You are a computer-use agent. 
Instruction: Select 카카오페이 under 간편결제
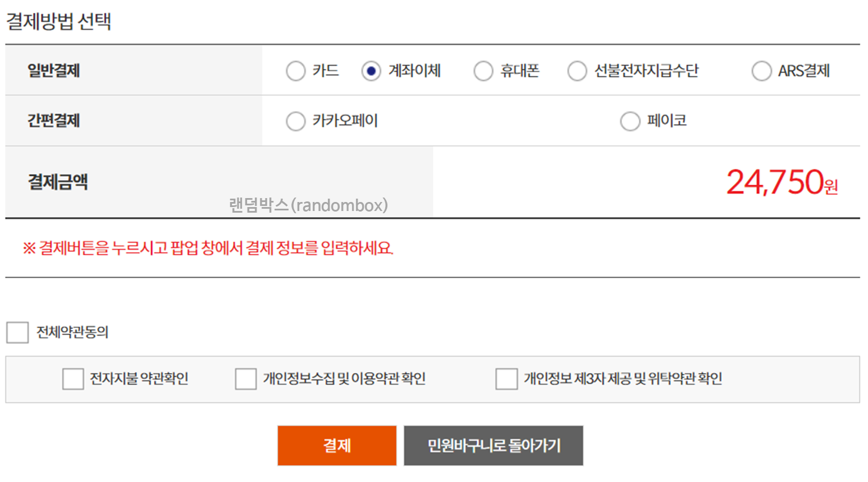coord(296,121)
